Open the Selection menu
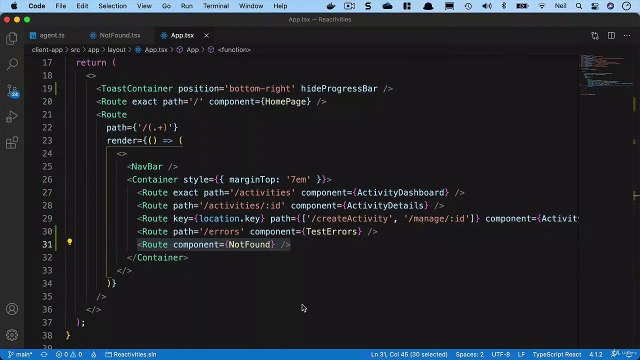 [x=112, y=6]
